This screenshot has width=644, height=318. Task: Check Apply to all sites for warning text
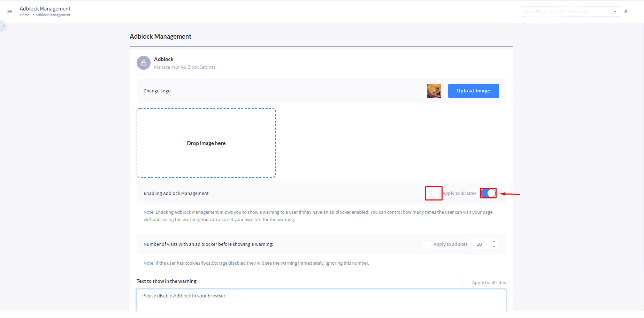coord(465,283)
